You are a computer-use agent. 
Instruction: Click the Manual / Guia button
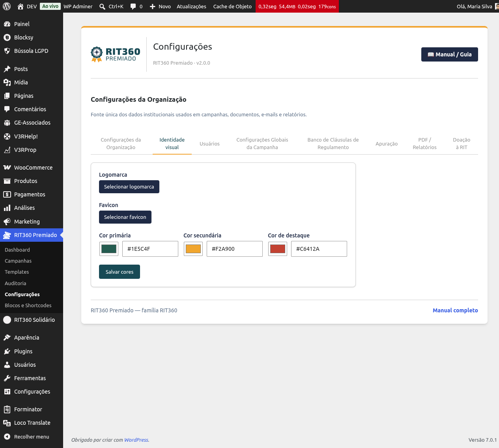click(x=450, y=54)
